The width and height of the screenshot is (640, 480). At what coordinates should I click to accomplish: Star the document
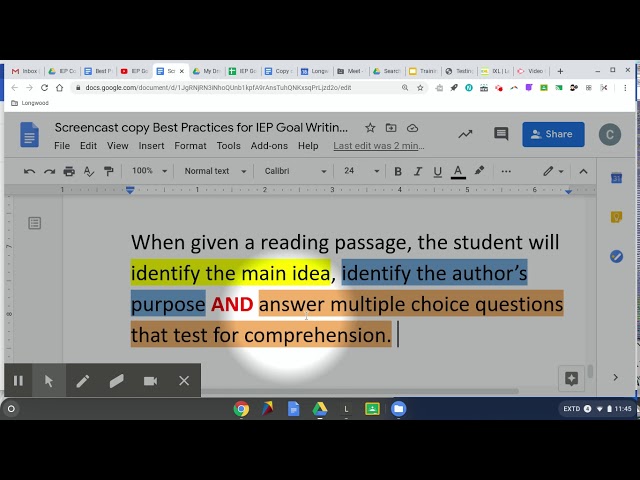(370, 128)
